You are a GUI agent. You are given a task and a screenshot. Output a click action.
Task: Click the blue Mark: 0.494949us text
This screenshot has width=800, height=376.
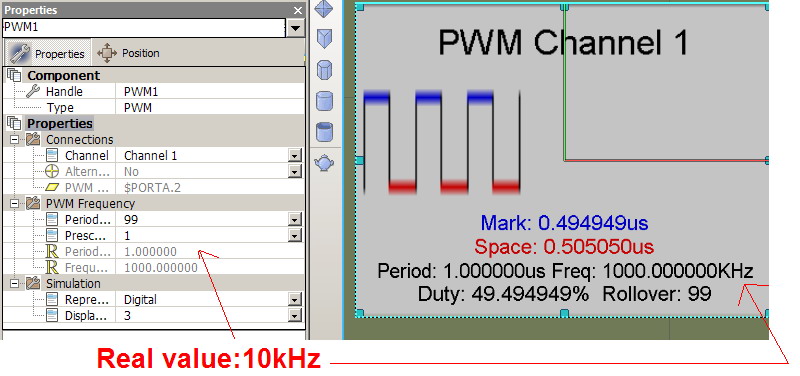click(564, 223)
